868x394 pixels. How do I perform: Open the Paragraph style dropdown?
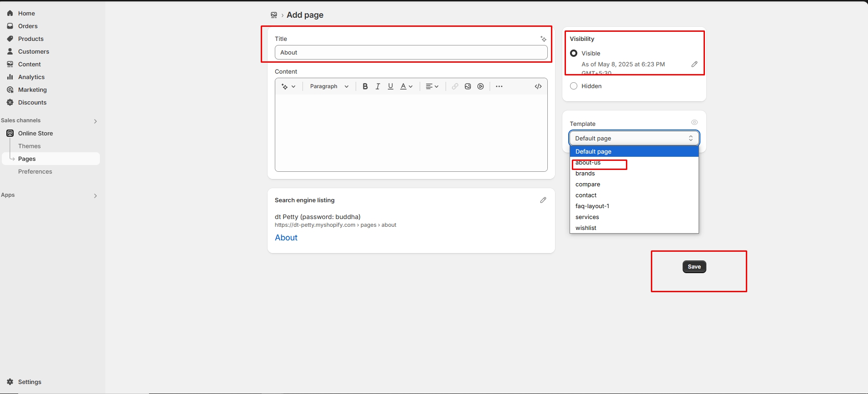pos(329,86)
